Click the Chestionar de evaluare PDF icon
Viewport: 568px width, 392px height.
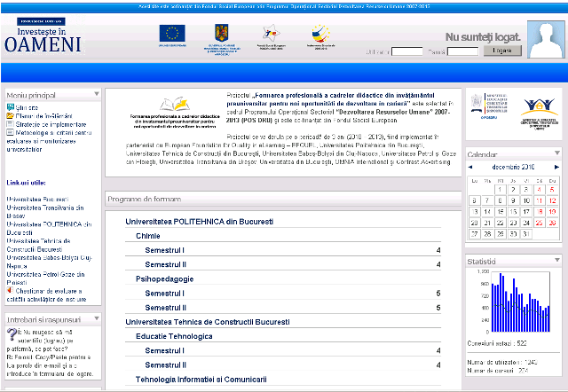click(x=9, y=291)
